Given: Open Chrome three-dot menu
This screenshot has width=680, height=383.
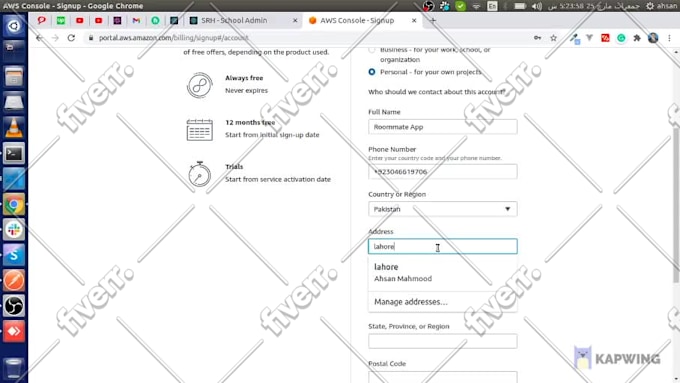Looking at the screenshot, I should pos(669,38).
